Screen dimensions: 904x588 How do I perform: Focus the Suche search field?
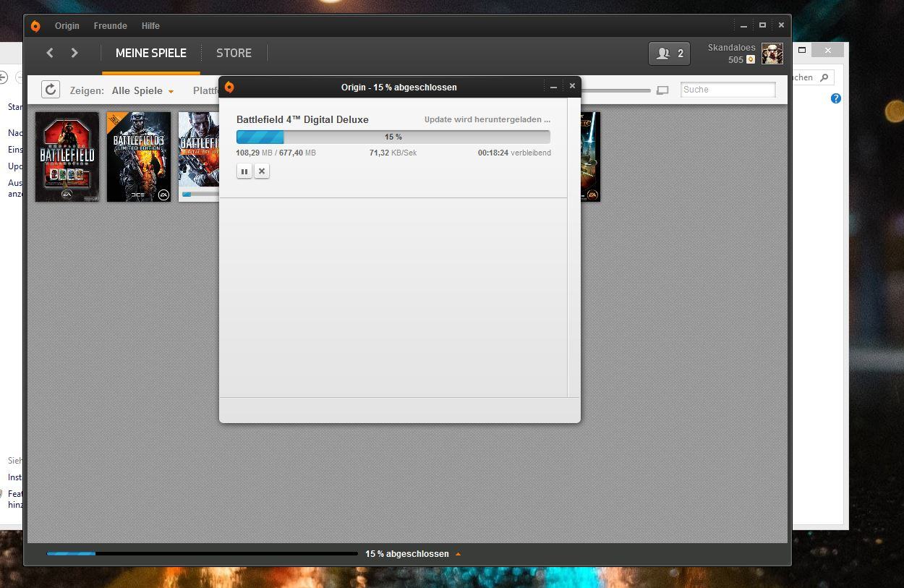(x=728, y=90)
